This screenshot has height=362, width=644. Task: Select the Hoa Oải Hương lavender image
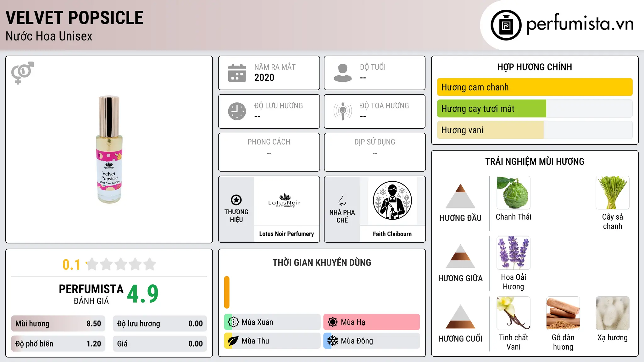click(514, 253)
